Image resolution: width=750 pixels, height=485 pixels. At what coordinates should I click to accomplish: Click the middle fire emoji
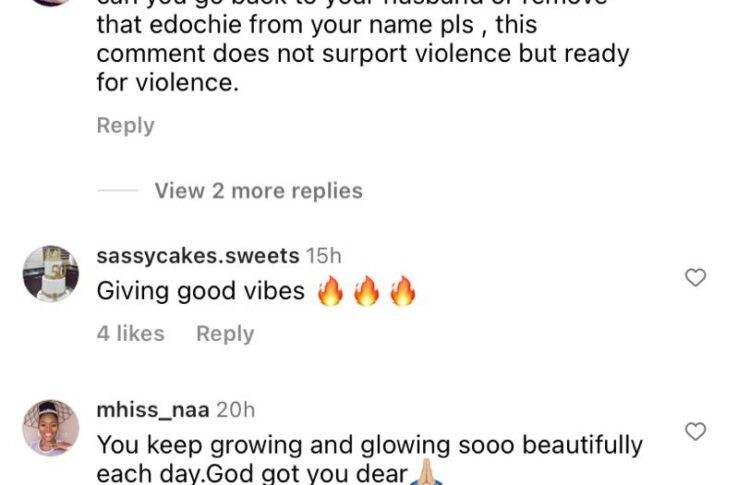366,290
